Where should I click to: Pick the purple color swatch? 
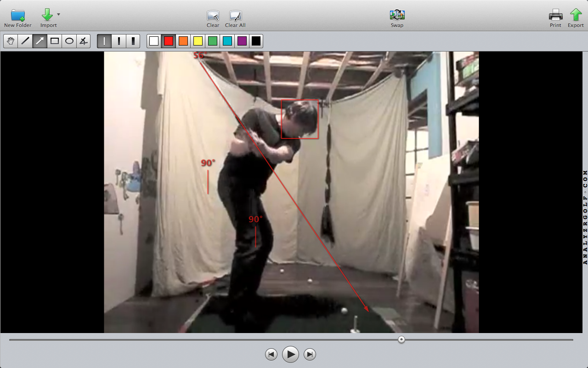pyautogui.click(x=242, y=41)
